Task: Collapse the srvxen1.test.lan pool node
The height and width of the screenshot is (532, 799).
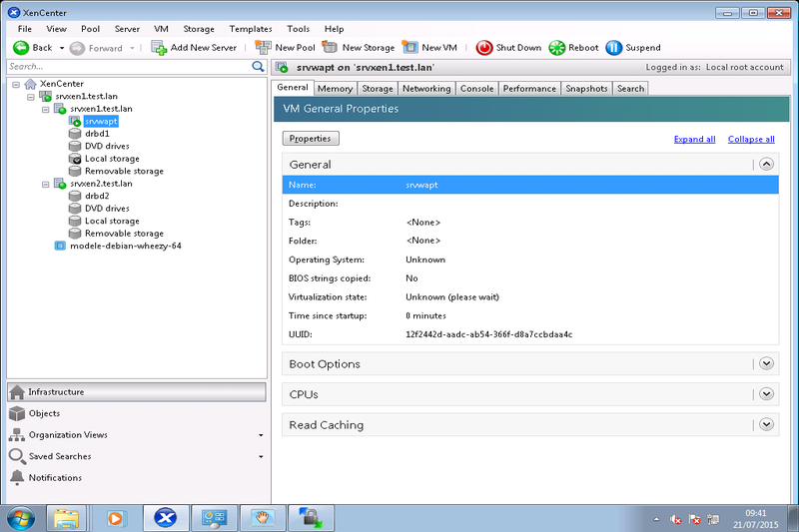Action: [31, 96]
